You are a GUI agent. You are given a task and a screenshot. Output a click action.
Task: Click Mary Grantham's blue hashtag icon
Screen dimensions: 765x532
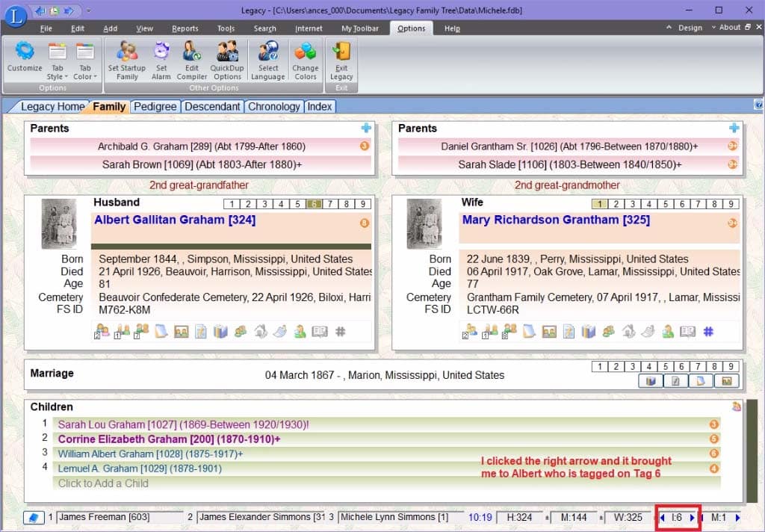(x=708, y=332)
